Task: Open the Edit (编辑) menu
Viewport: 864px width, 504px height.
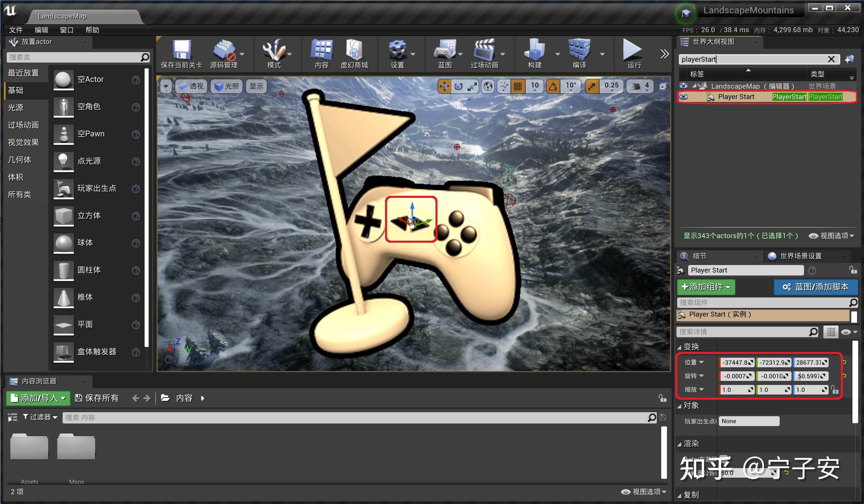Action: [41, 30]
